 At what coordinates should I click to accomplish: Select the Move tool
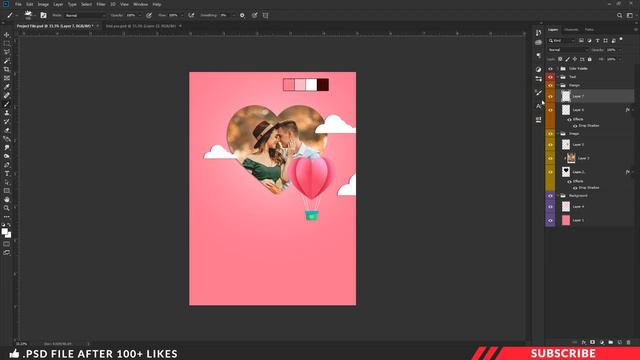pyautogui.click(x=7, y=35)
